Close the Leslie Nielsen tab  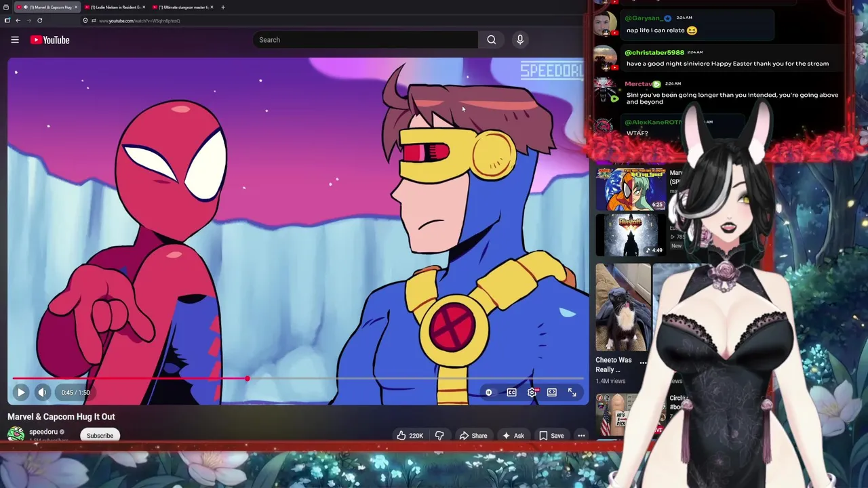coord(144,7)
